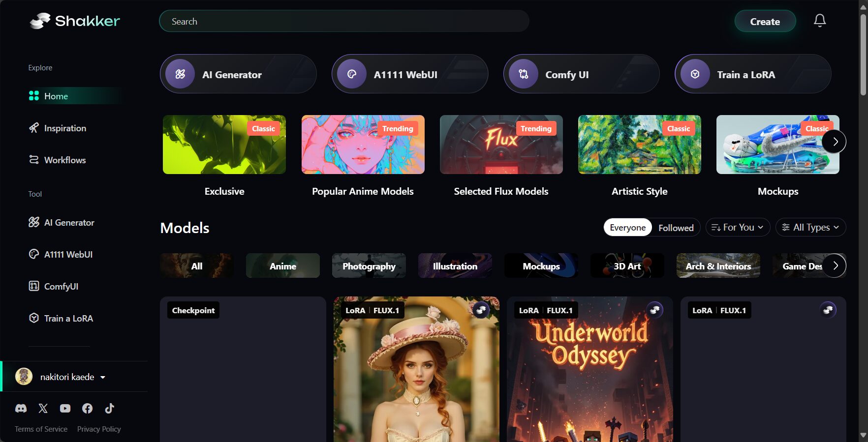Click the purple A1111 WebUI circle icon
Image resolution: width=868 pixels, height=442 pixels.
pyautogui.click(x=351, y=74)
